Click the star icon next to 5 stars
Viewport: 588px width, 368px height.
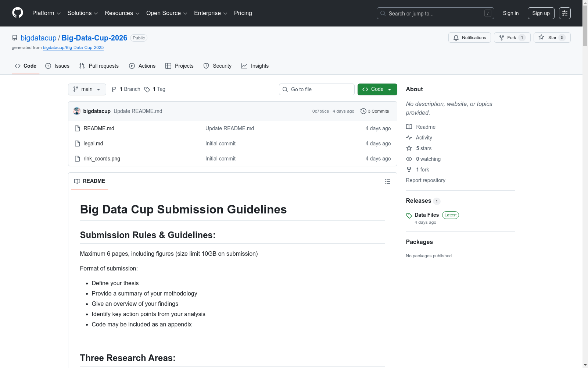click(409, 148)
